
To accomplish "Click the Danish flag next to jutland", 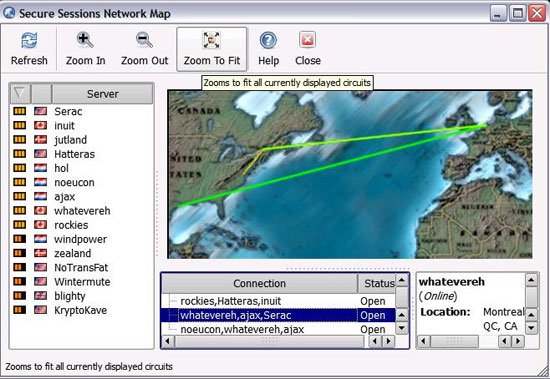I will [40, 140].
